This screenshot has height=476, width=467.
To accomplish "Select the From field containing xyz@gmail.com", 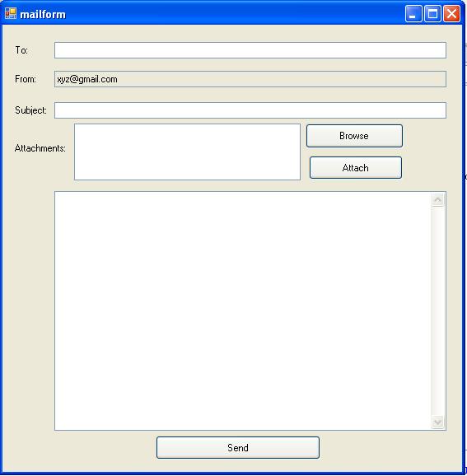I will tap(250, 79).
